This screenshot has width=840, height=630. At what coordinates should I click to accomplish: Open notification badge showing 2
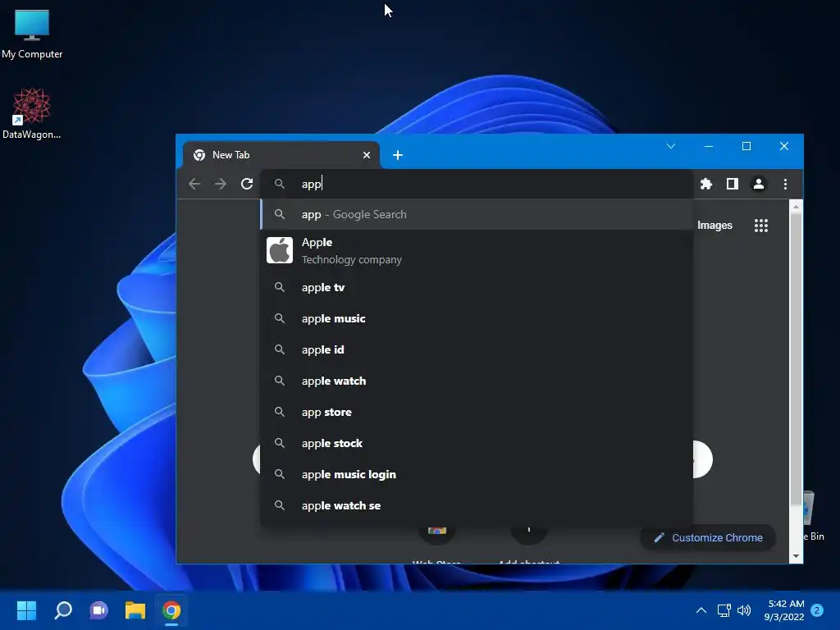[817, 610]
